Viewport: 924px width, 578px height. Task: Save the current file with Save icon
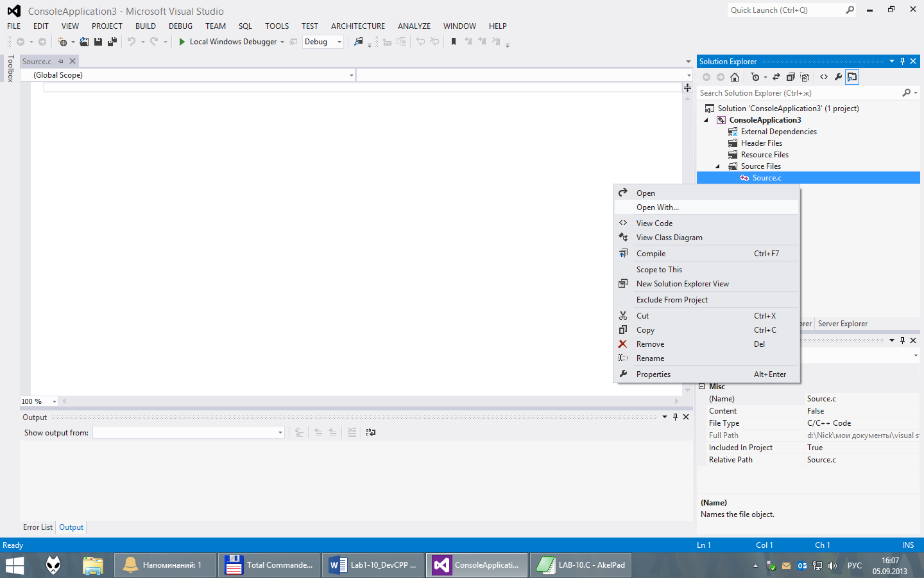click(x=98, y=42)
